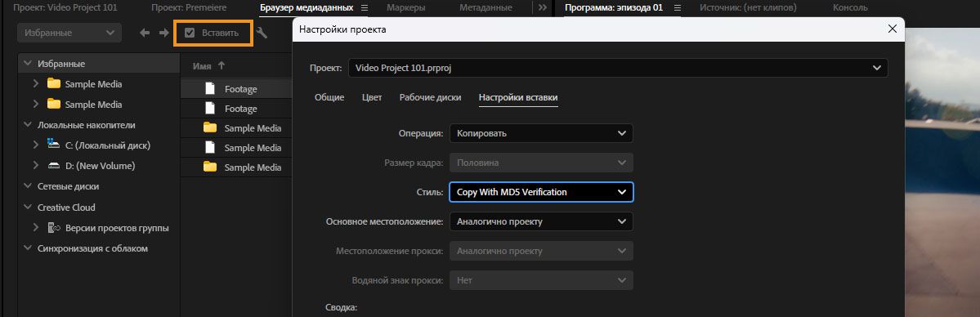
Task: Toggle the Вставить ingest checkbox
Action: pyautogui.click(x=190, y=33)
